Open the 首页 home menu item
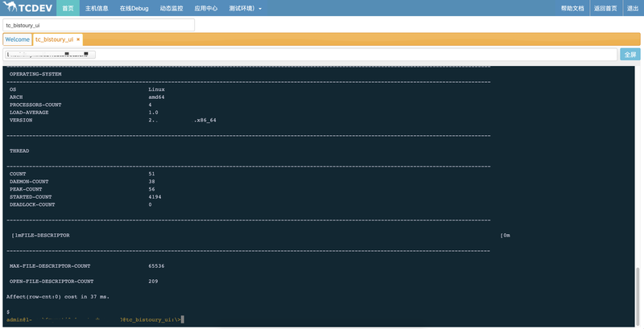Viewport: 644px width, 329px height. pyautogui.click(x=68, y=8)
